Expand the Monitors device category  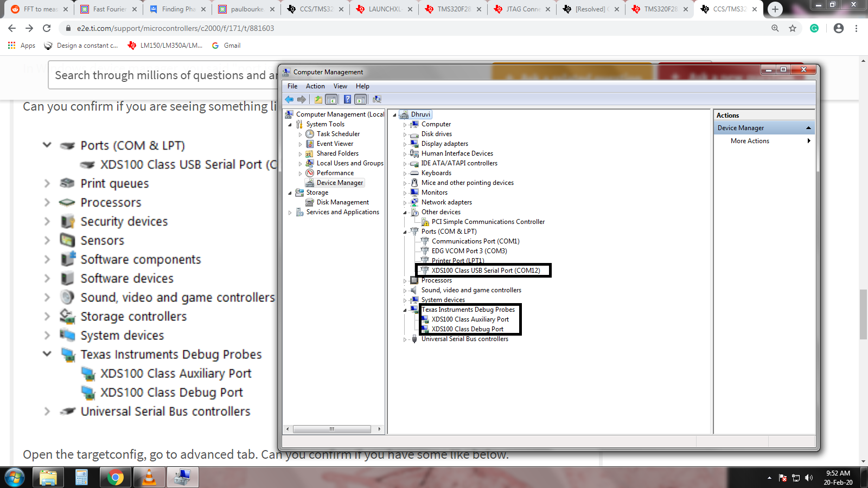click(x=405, y=193)
